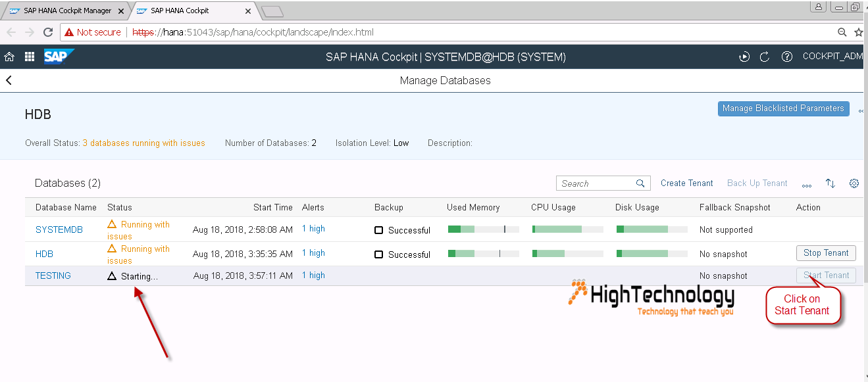Click Aug 18, 2018, 2:58:08 AM start time

(243, 229)
